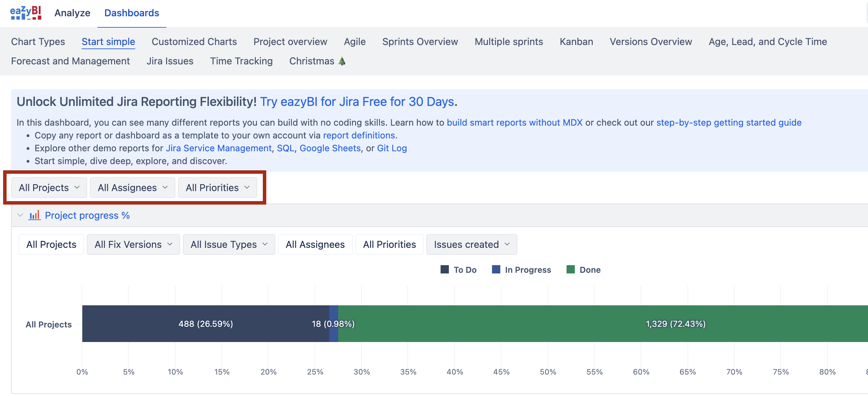Click the report's All Projects filter button
The height and width of the screenshot is (396, 868).
[x=51, y=244]
